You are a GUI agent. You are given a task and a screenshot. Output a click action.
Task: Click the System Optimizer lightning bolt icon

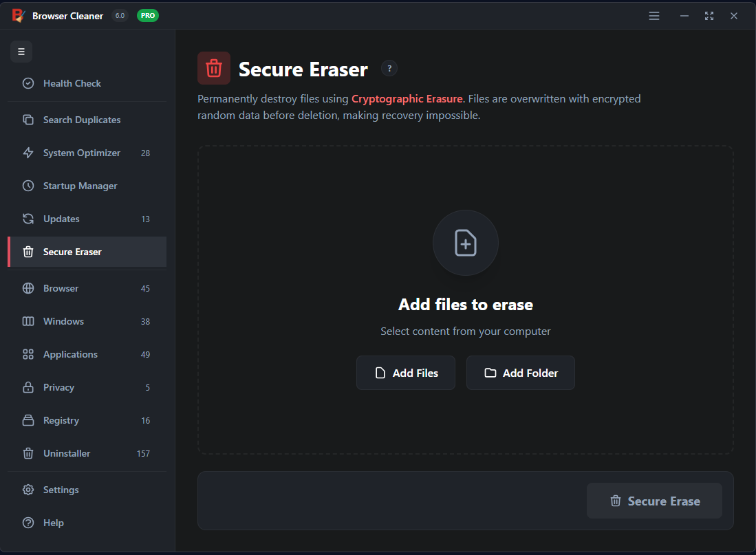click(x=28, y=153)
